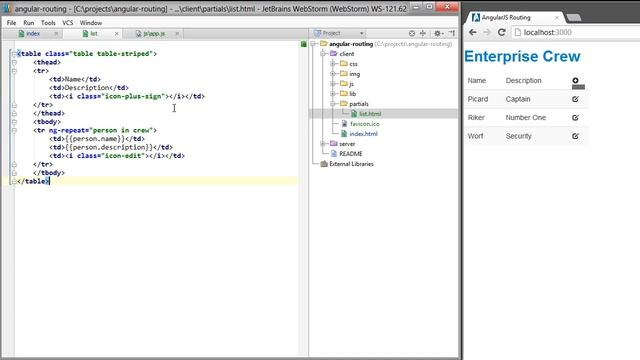The width and height of the screenshot is (640, 360).
Task: Click the scroll from source icon in Project panel
Action: coord(412,33)
